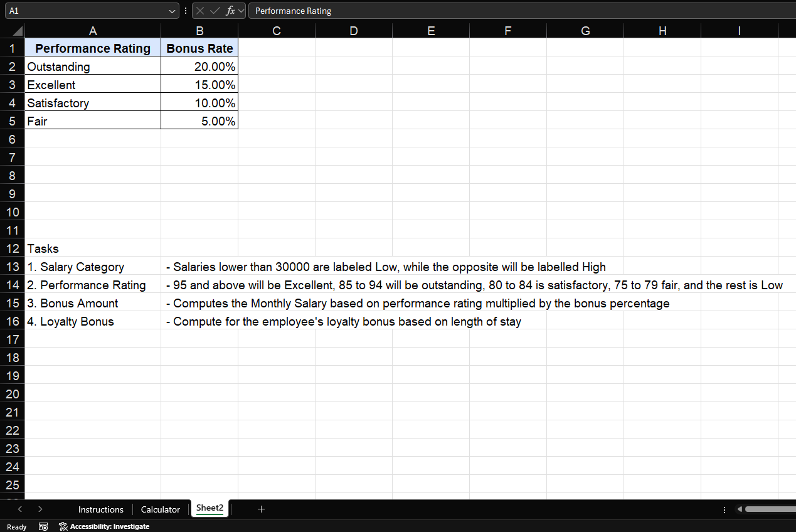Click the Select All corner triangle
796x532 pixels.
(x=17, y=31)
